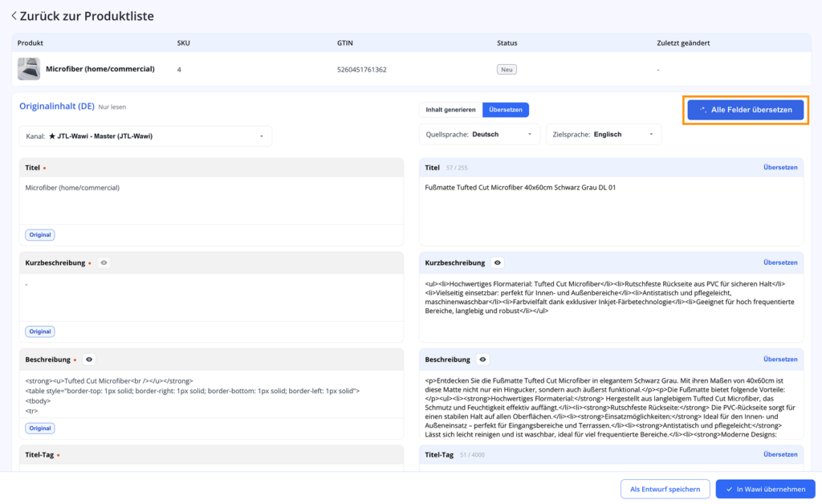822x504 pixels.
Task: Open Microfiber product thumbnail image
Action: tap(29, 69)
